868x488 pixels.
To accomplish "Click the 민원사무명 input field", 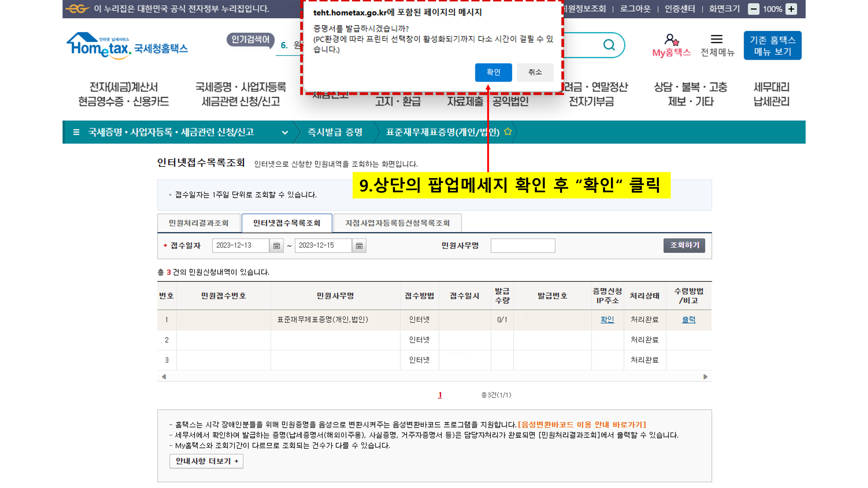I will coord(523,246).
